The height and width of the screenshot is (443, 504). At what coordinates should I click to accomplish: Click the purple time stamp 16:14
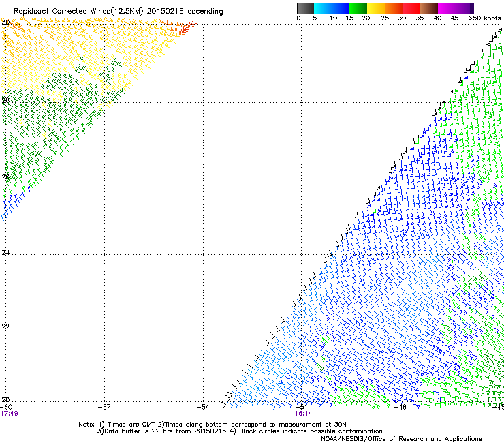[304, 414]
